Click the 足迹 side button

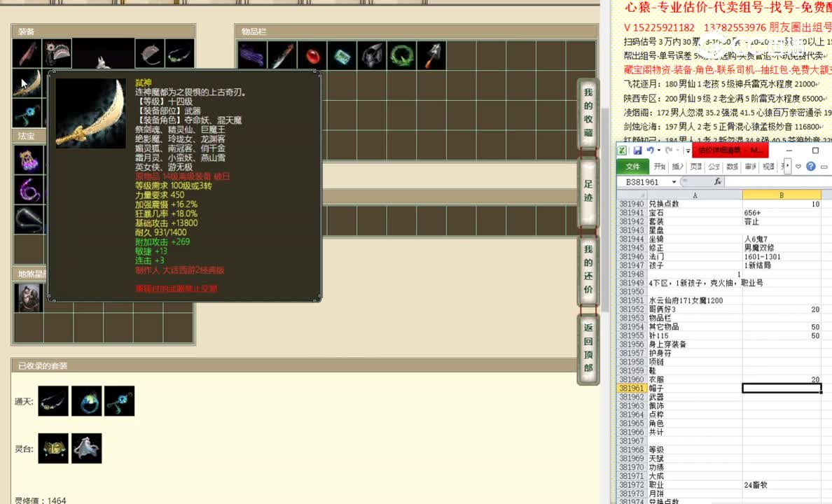588,192
